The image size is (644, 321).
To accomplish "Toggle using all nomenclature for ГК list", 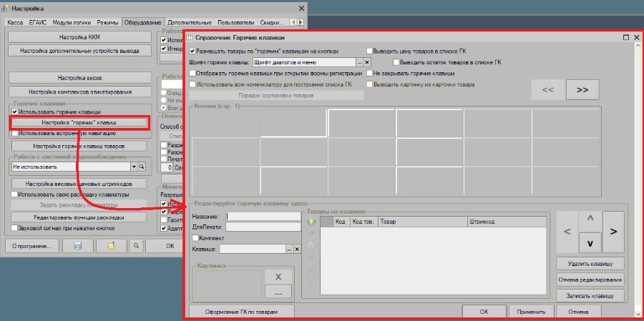I will pyautogui.click(x=192, y=84).
